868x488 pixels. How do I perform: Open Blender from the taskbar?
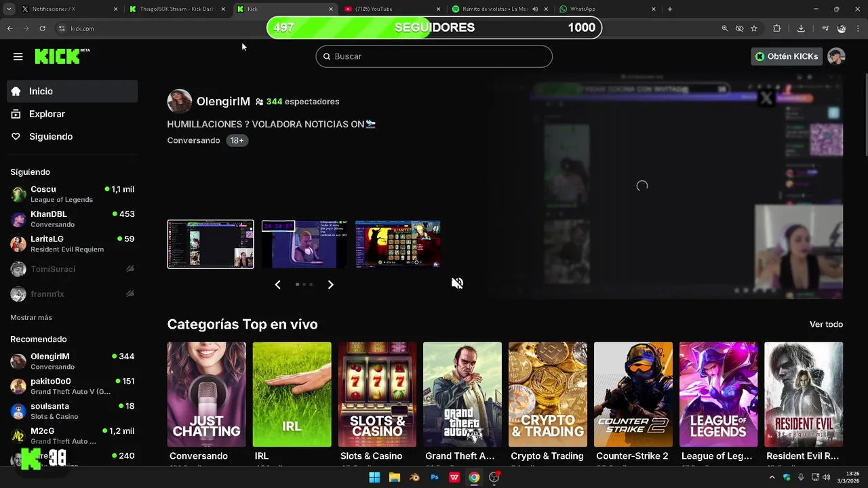[x=414, y=477]
